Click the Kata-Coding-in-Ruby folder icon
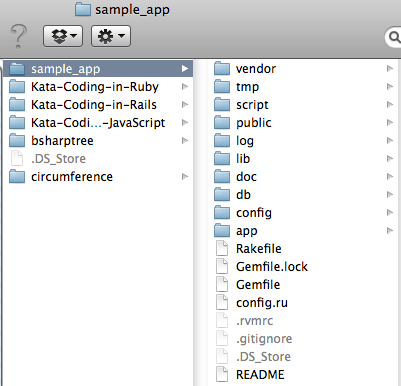This screenshot has height=386, width=401. (x=17, y=87)
